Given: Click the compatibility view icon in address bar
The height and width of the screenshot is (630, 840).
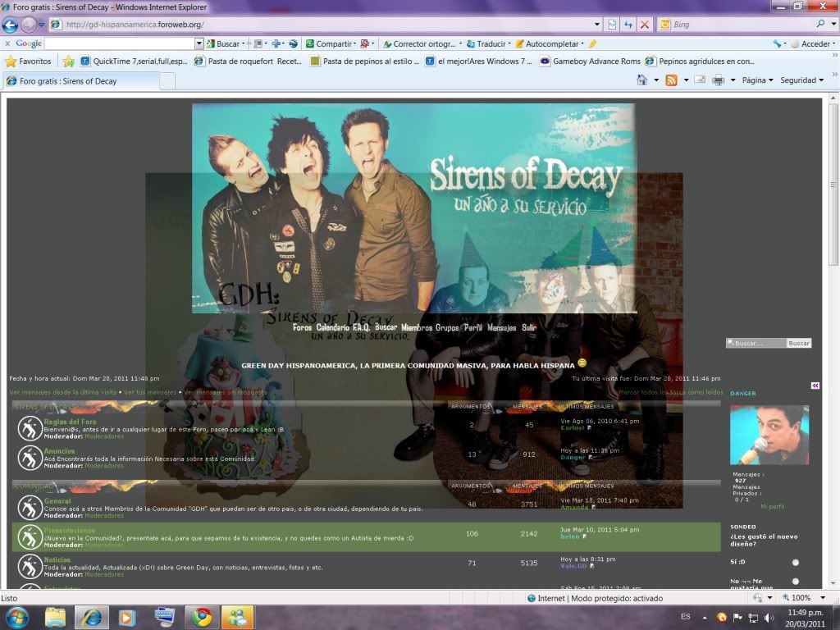Looking at the screenshot, I should (x=612, y=25).
